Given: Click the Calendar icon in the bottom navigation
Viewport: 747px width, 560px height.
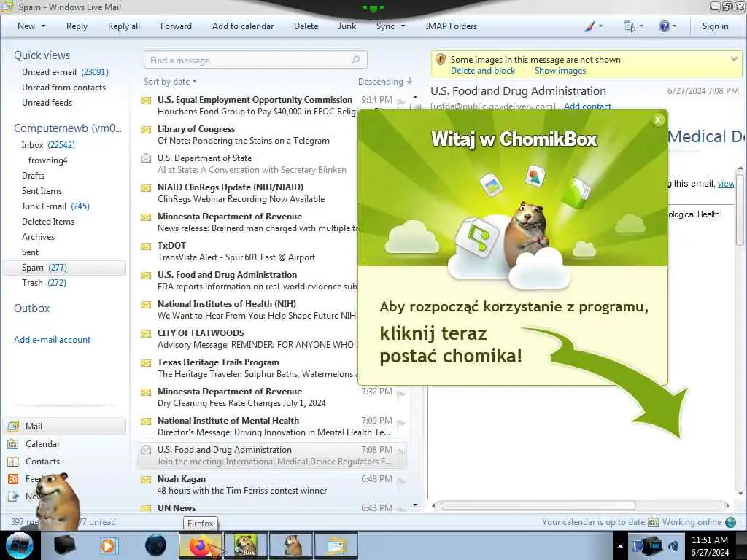Looking at the screenshot, I should tap(13, 444).
